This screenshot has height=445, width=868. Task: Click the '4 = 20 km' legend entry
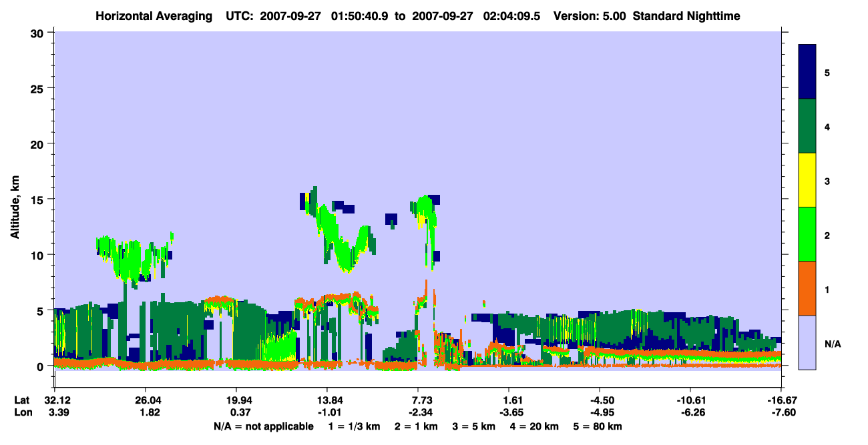(x=535, y=426)
